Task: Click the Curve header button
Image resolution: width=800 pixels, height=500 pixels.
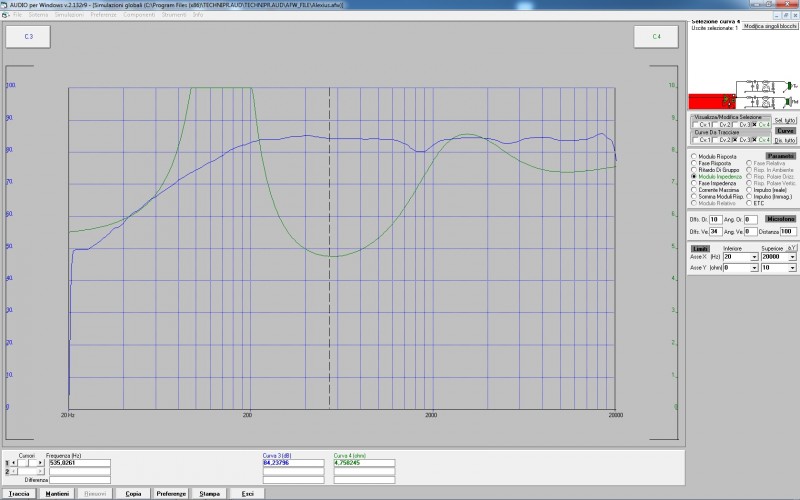Action: 785,131
